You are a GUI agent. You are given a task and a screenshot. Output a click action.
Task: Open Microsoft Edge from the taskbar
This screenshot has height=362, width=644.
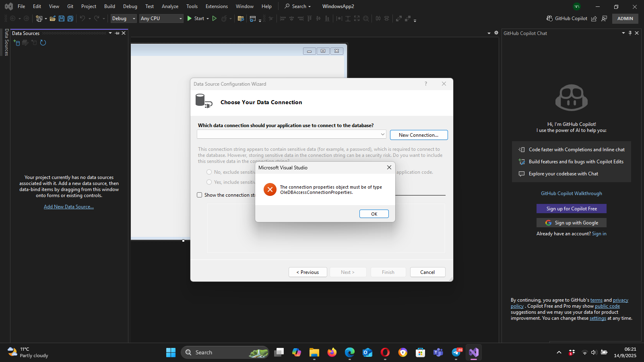(350, 352)
